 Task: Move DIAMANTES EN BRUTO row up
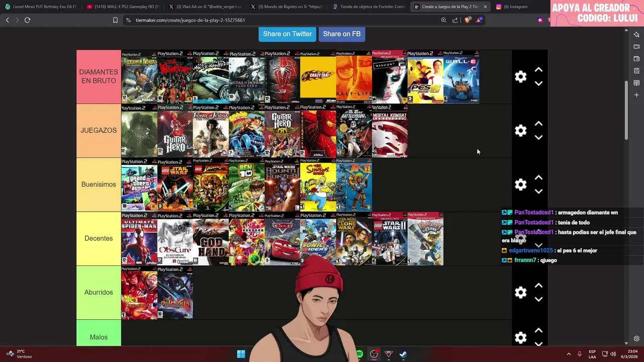[x=538, y=70]
